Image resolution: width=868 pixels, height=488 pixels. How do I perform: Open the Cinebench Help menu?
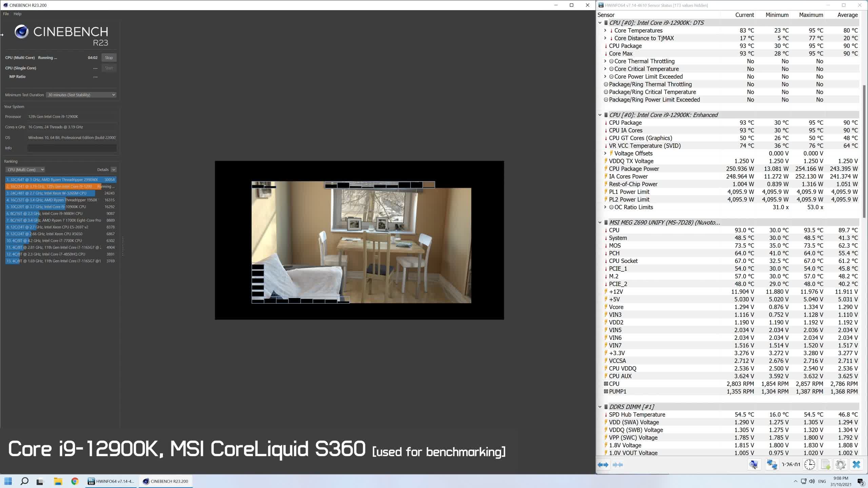coord(17,14)
